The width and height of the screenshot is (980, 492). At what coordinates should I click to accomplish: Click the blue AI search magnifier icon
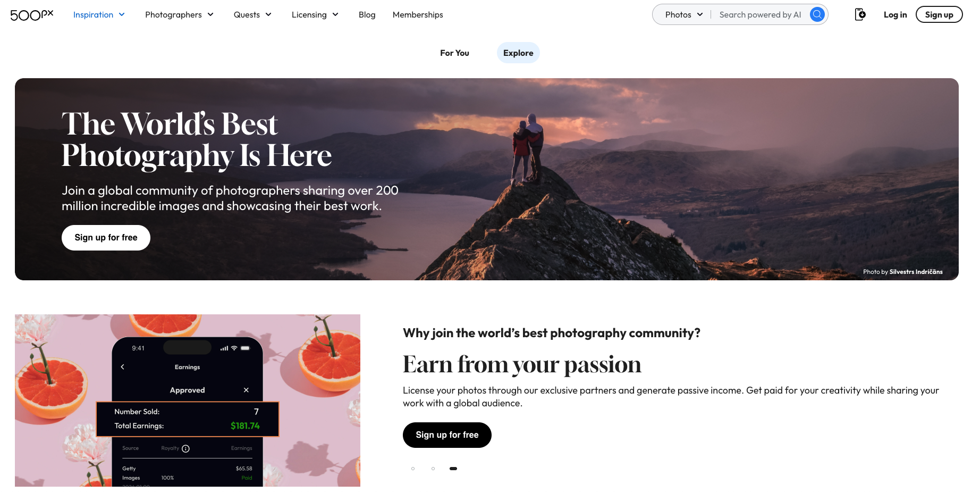coord(817,14)
